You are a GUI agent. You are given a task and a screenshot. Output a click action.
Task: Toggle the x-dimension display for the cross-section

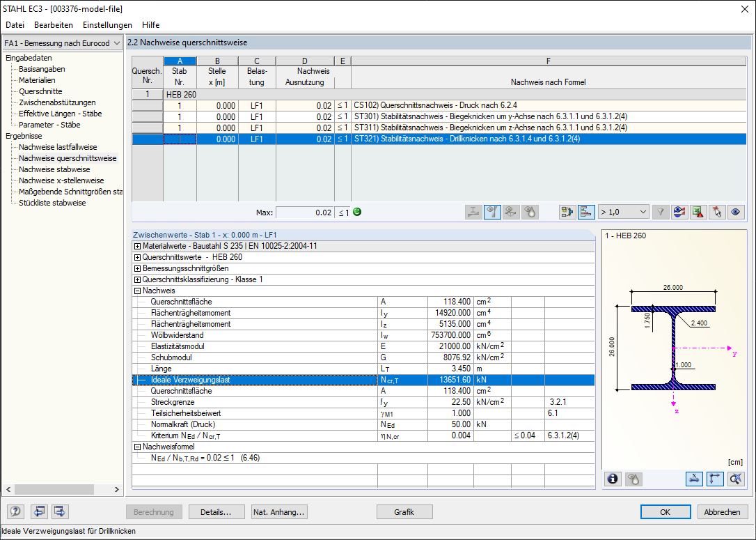click(694, 479)
